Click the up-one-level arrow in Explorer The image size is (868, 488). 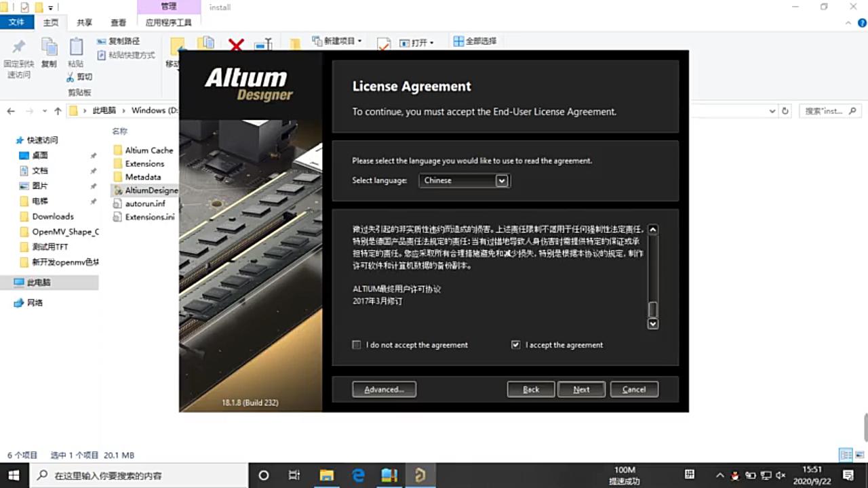pos(58,111)
